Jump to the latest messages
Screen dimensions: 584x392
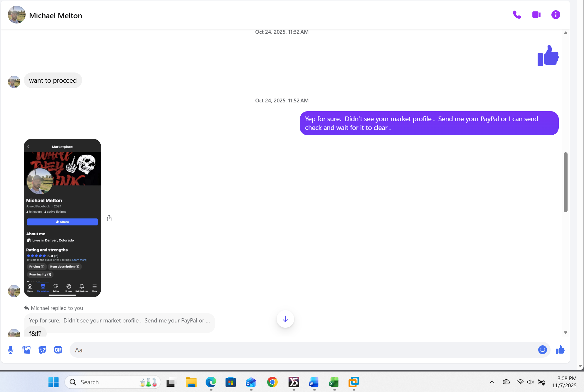point(285,319)
